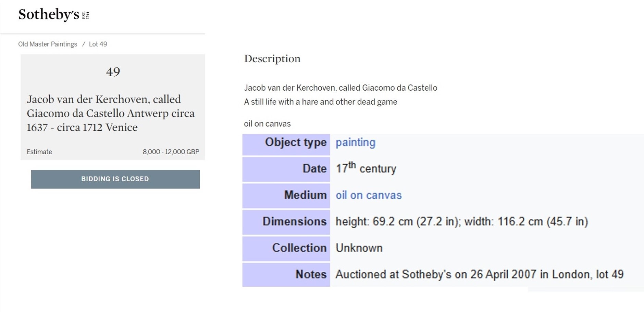Select the Estimate label

pos(39,152)
